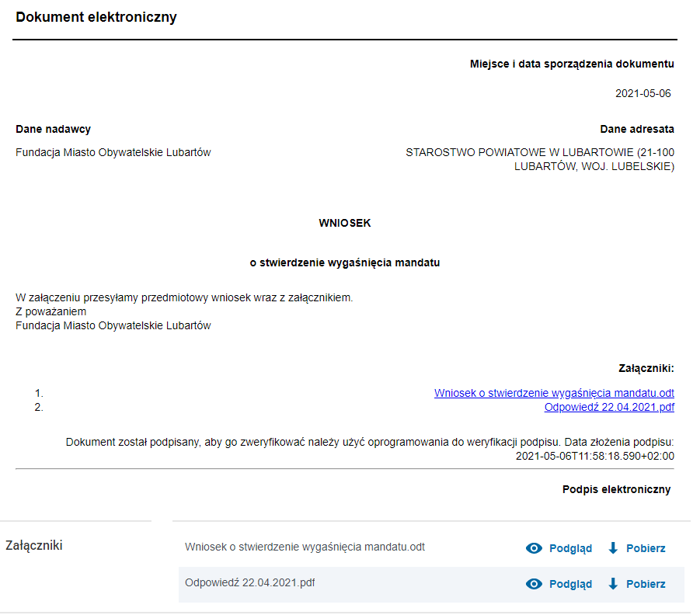Viewport: 700px width, 615px height.
Task: Click the Podpis elektroniczny label
Action: [616, 489]
